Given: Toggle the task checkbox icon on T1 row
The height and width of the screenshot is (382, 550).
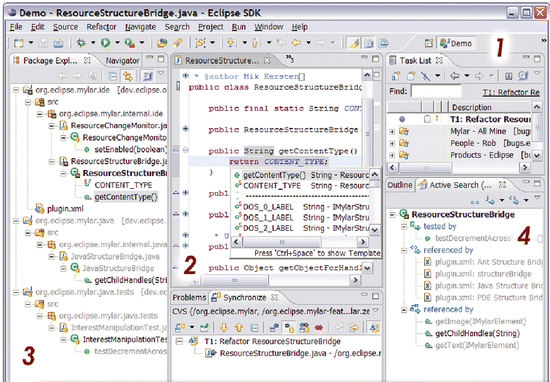Looking at the screenshot, I should (427, 119).
